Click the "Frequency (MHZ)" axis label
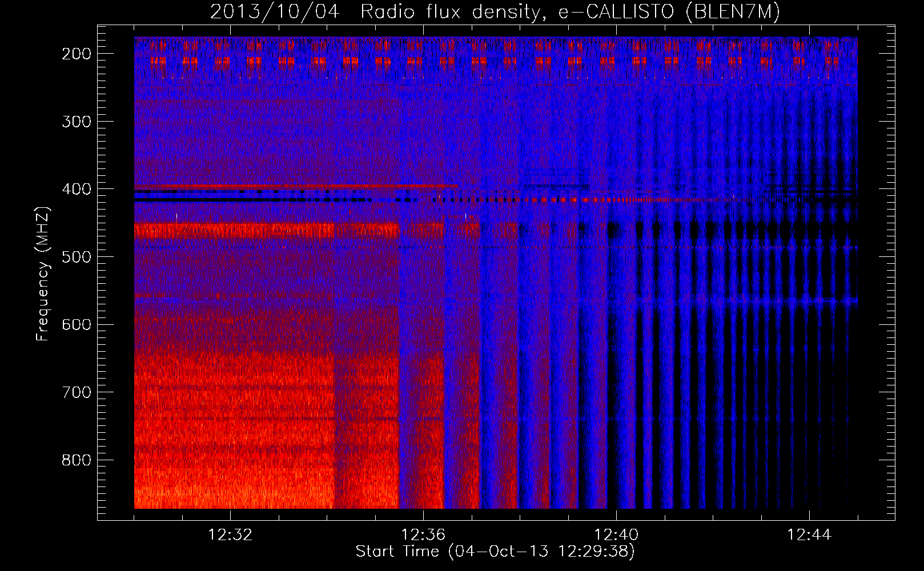The width and height of the screenshot is (924, 571). click(43, 274)
